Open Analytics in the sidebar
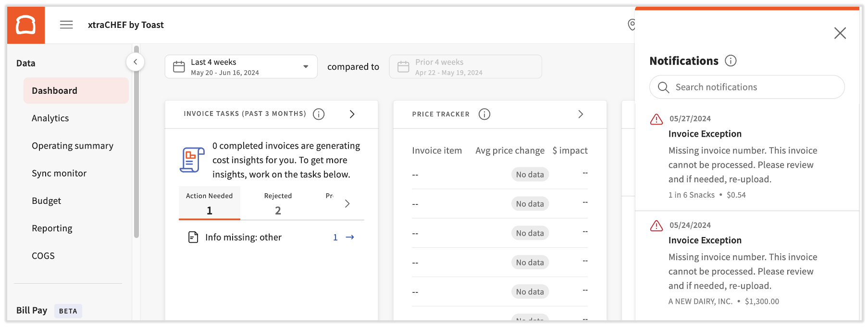The image size is (868, 327). tap(50, 118)
